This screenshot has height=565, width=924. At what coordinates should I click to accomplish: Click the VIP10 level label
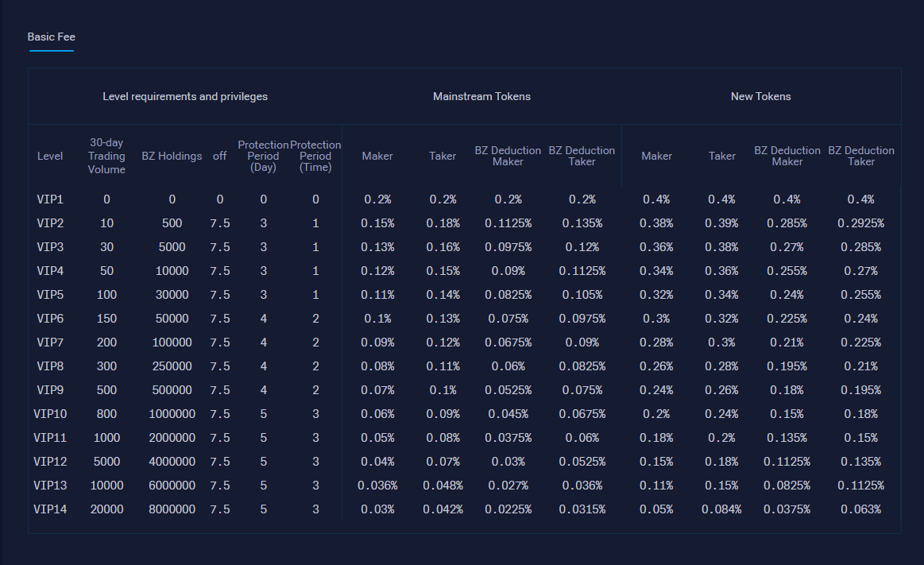pos(50,414)
